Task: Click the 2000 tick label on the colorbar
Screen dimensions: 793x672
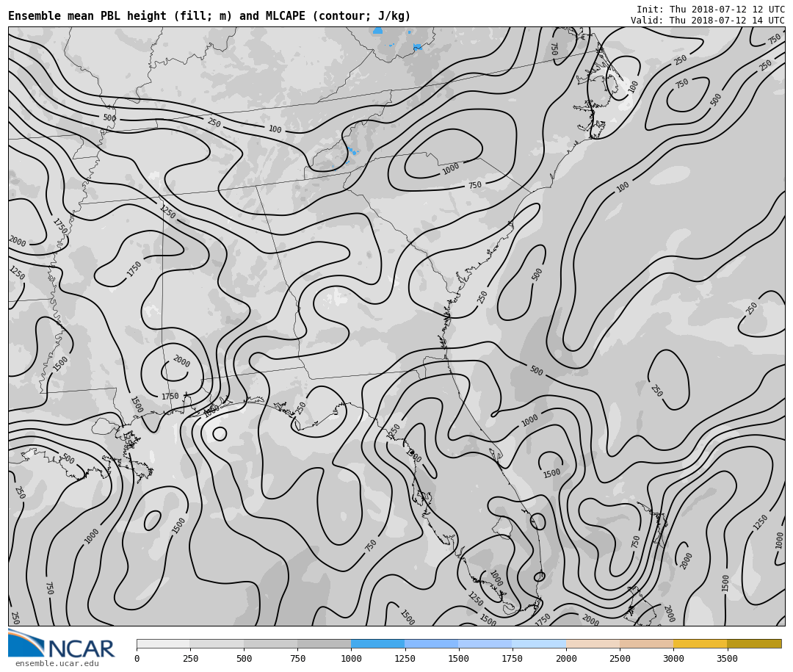Action: pyautogui.click(x=566, y=659)
